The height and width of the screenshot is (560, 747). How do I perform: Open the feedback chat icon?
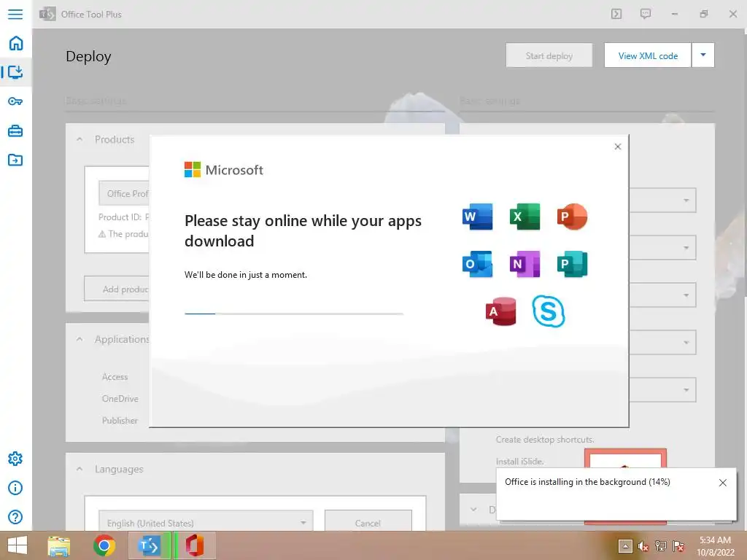tap(646, 14)
